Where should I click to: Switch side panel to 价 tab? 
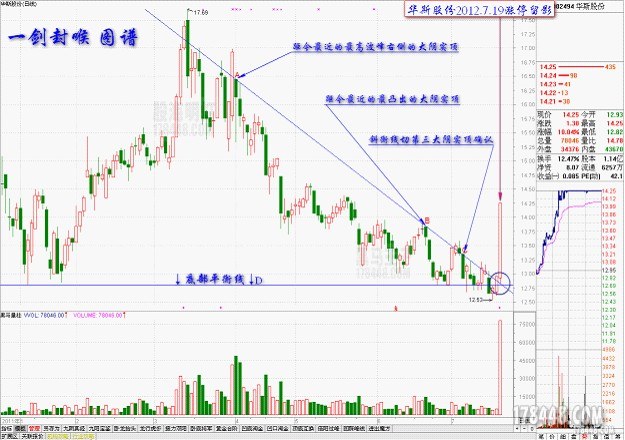(x=550, y=436)
